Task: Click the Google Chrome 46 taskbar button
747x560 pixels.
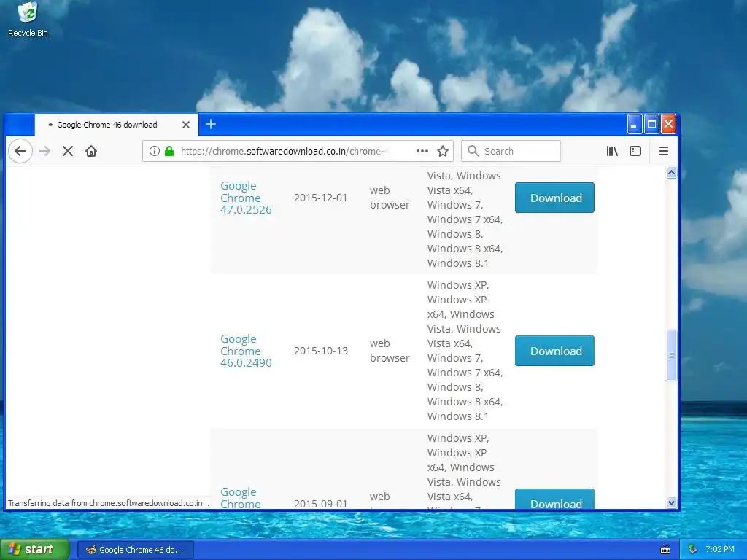Action: (135, 550)
